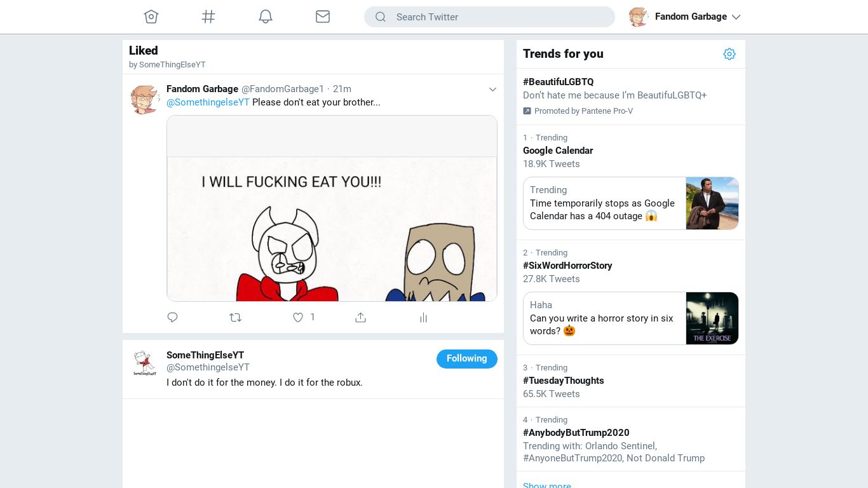The image size is (868, 488).
Task: Open the Notifications bell icon
Action: tap(266, 17)
